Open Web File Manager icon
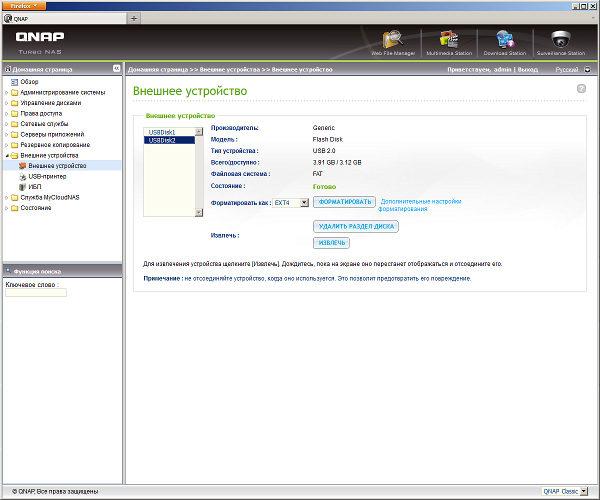Screen dimensions: 600x500 (x=393, y=39)
